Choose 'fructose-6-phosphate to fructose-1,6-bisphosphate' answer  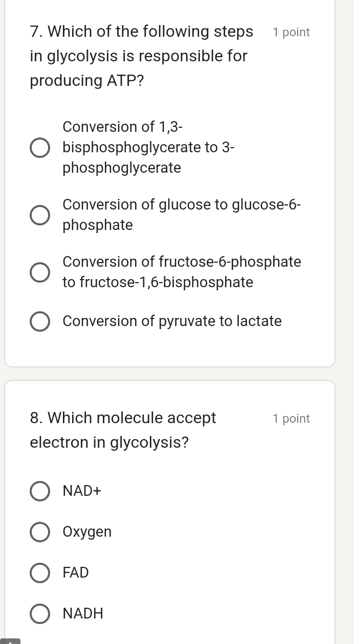[x=40, y=272]
